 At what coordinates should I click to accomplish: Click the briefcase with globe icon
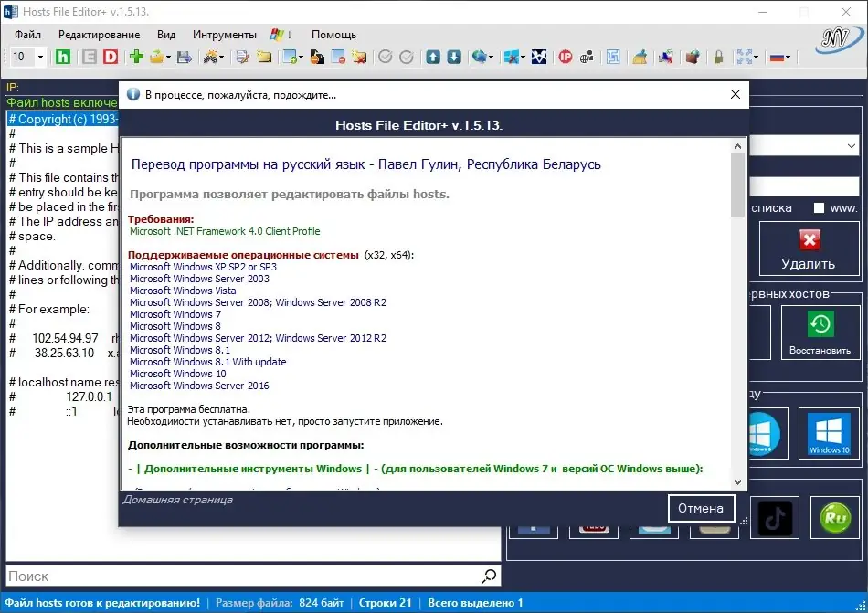pos(692,57)
